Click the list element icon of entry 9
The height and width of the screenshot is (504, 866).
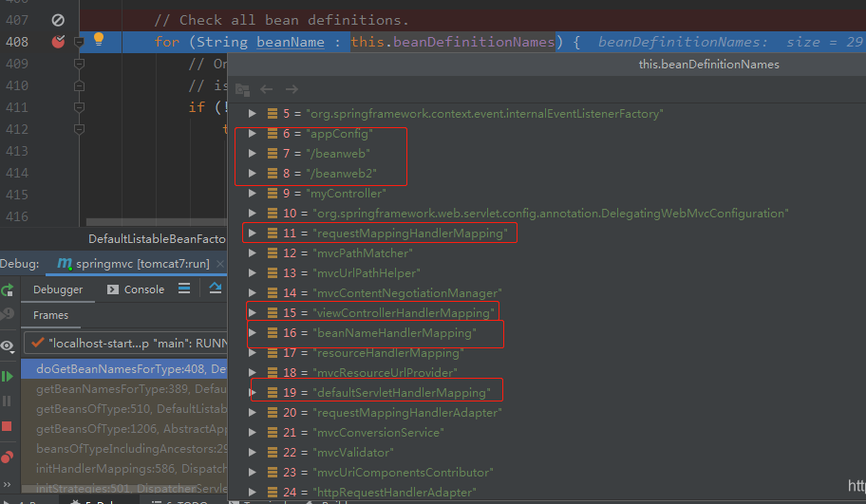(x=273, y=194)
